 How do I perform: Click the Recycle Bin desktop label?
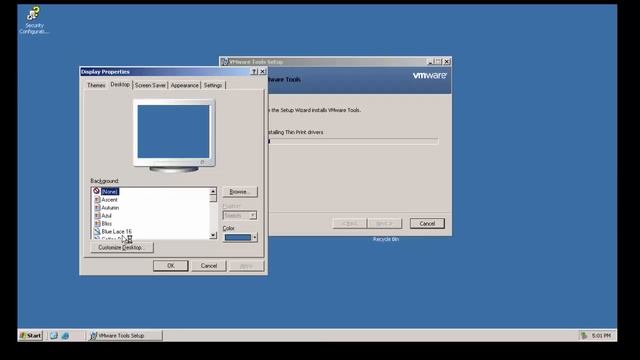click(385, 239)
